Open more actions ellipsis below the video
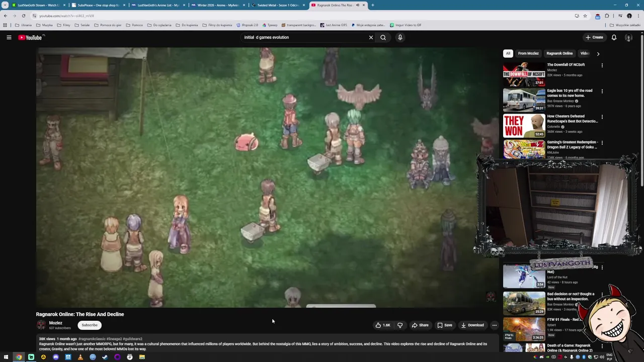644x362 pixels. (494, 325)
